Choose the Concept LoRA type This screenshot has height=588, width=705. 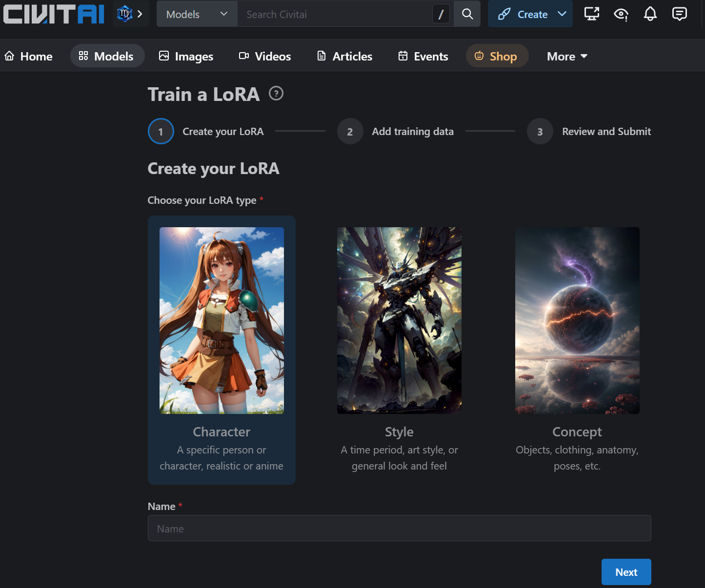tap(577, 350)
